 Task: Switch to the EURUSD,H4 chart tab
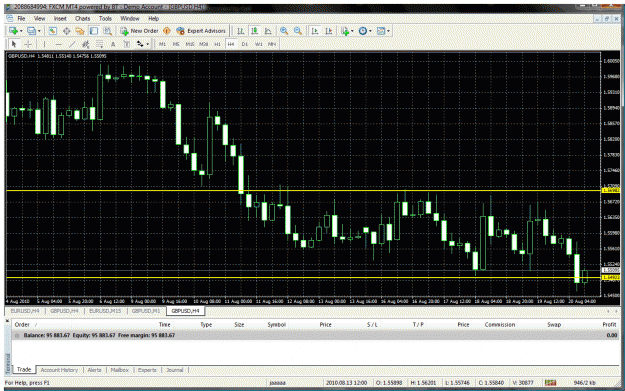(x=25, y=310)
